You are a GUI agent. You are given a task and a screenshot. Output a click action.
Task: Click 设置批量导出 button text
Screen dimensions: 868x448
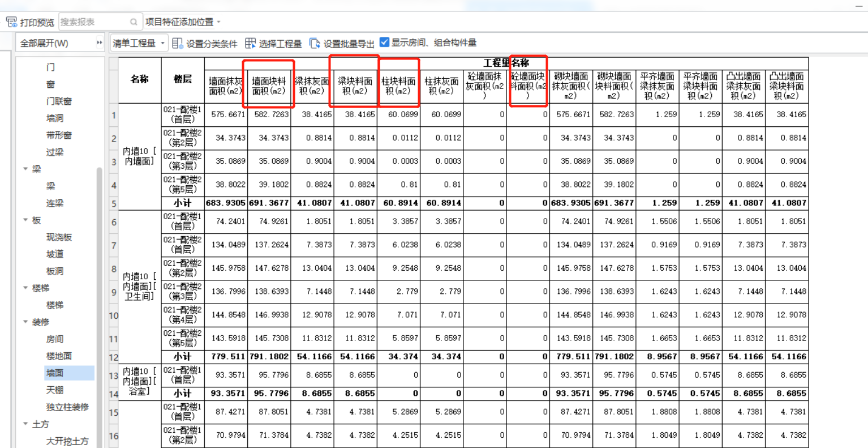[x=349, y=44]
